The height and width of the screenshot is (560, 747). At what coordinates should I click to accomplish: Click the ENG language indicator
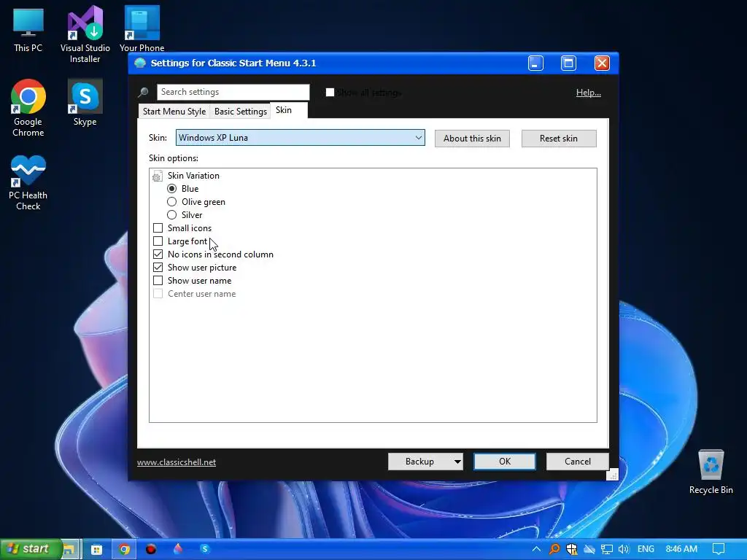coord(646,549)
